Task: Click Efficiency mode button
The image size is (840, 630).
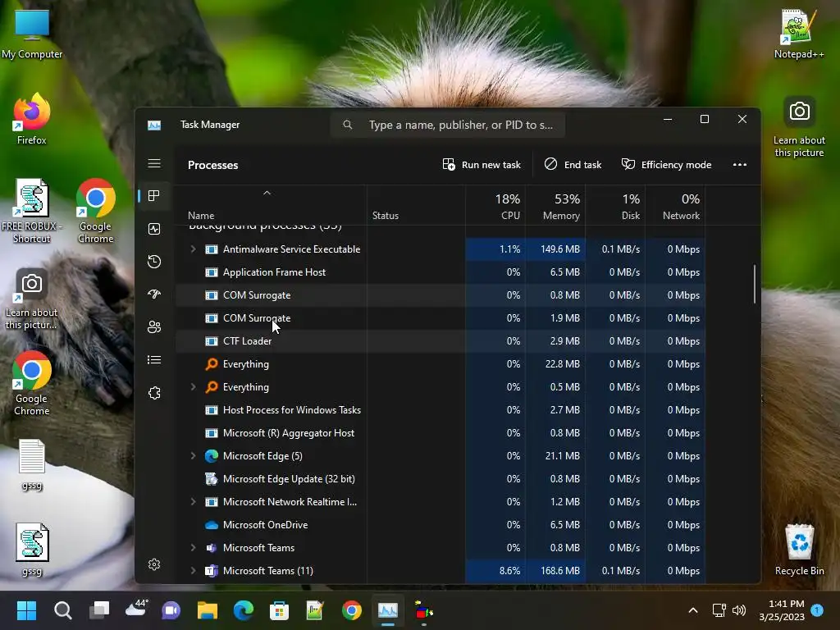Action: pyautogui.click(x=666, y=164)
